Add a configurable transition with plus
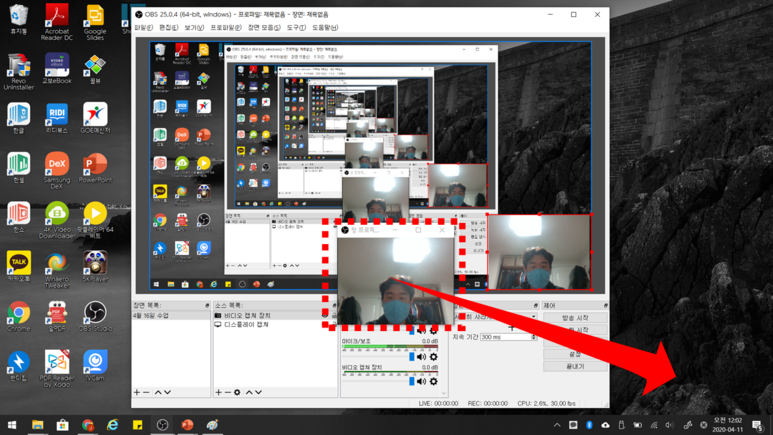This screenshot has width=773, height=435. pos(511,327)
